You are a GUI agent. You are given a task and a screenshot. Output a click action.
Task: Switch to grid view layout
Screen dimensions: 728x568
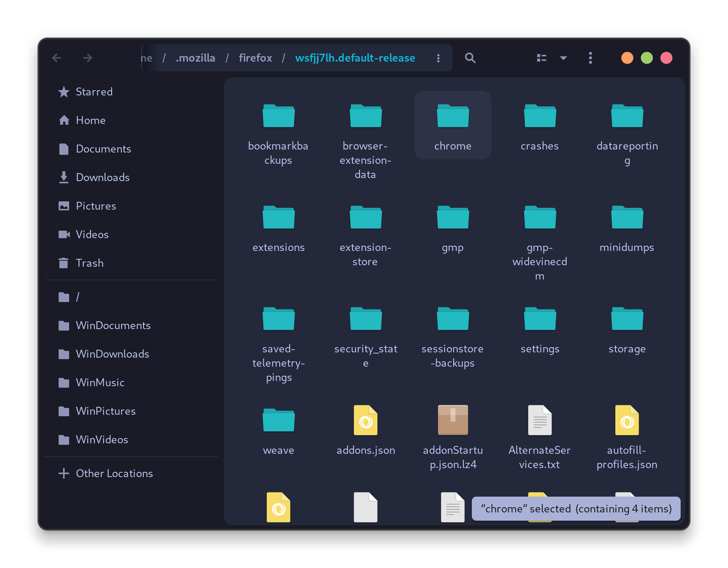point(541,58)
